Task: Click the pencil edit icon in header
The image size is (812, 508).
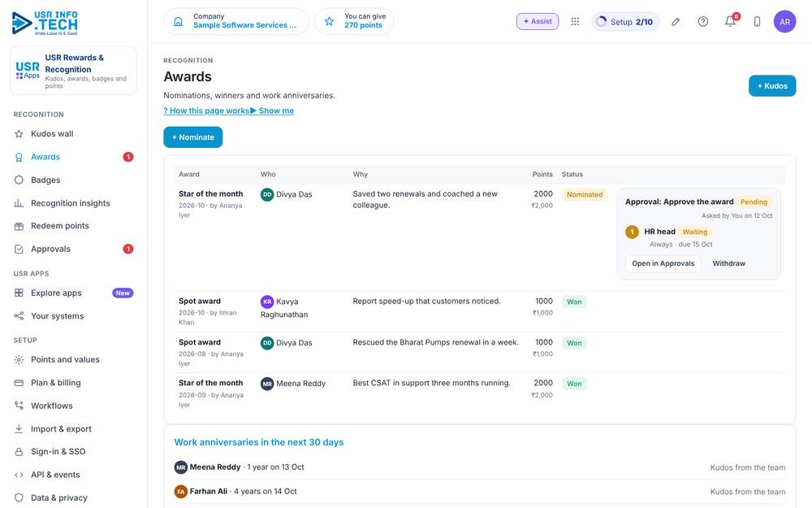Action: tap(676, 22)
